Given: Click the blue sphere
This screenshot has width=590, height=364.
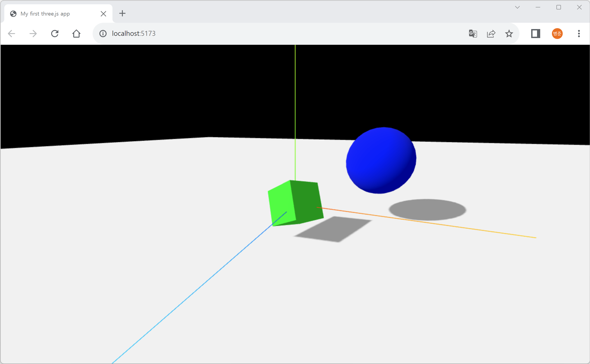Looking at the screenshot, I should [x=381, y=160].
